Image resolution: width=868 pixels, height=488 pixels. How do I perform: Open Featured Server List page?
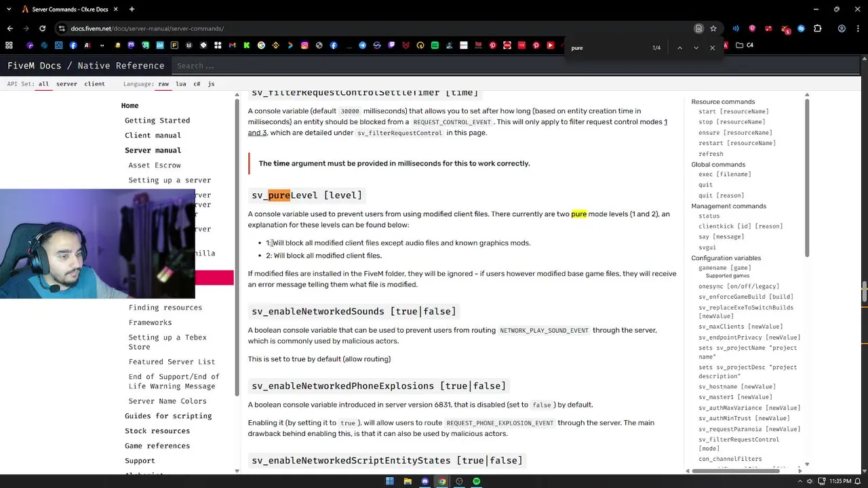pyautogui.click(x=172, y=362)
